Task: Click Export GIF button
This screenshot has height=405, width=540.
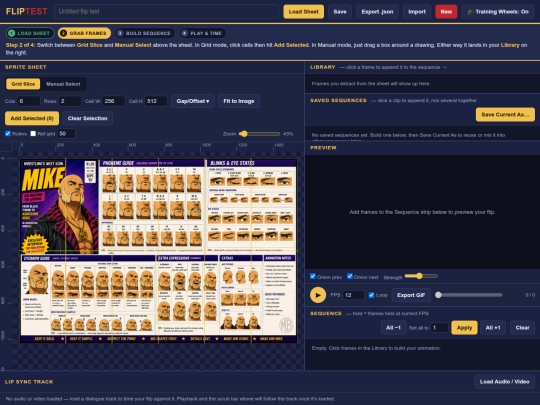Action: point(411,295)
